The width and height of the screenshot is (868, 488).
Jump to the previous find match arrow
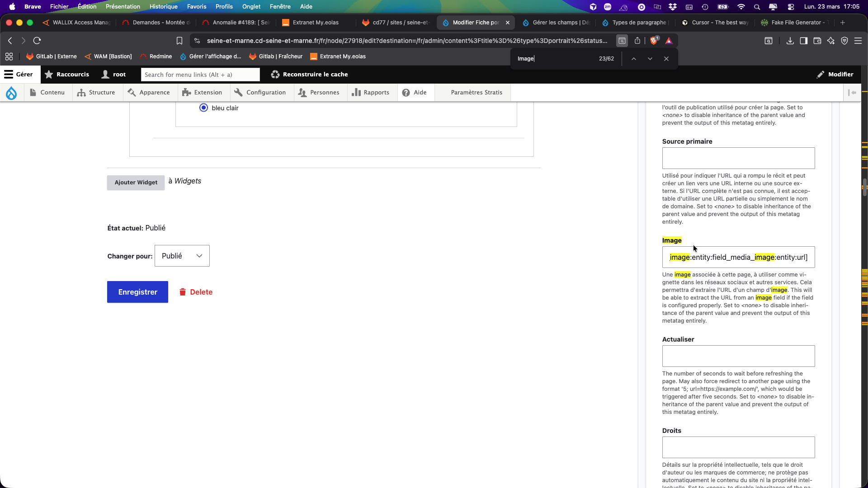coord(634,59)
